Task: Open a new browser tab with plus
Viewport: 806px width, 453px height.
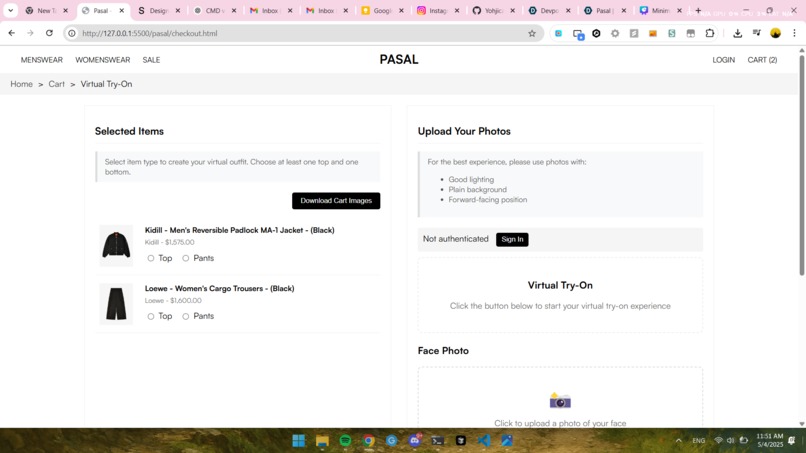Action: (x=698, y=10)
